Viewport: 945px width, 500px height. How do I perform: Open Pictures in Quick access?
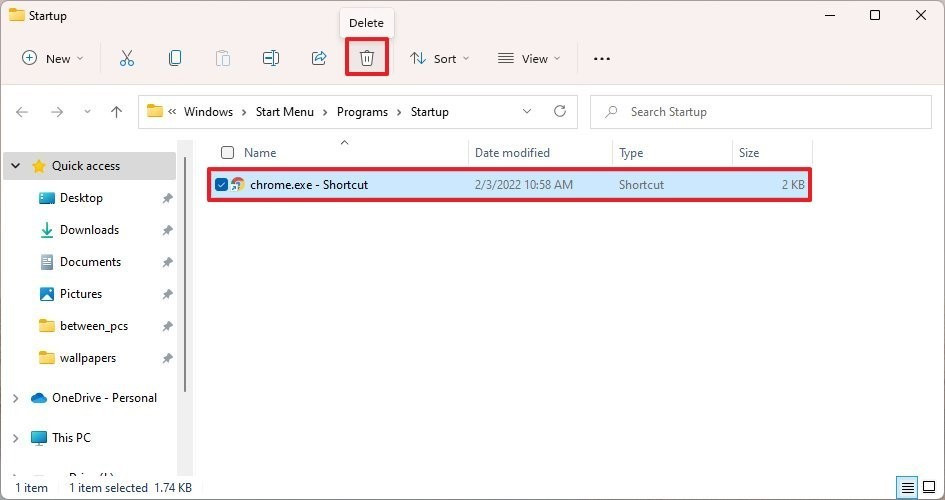pos(81,294)
